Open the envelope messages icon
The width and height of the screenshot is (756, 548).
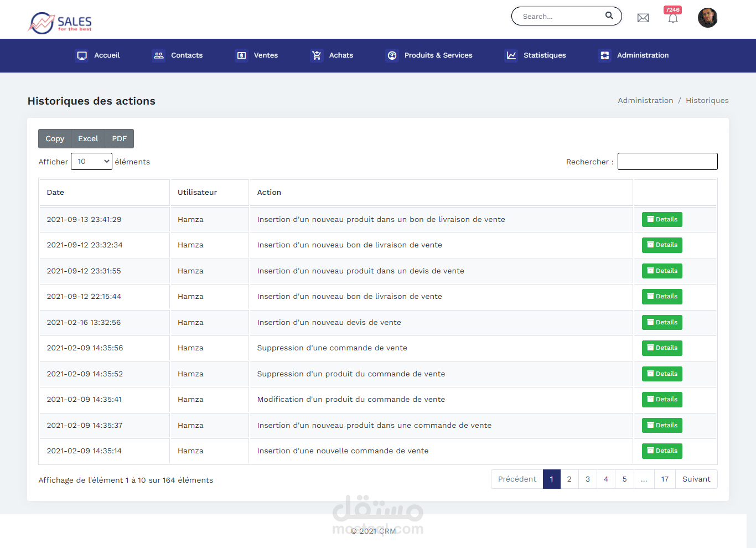643,17
